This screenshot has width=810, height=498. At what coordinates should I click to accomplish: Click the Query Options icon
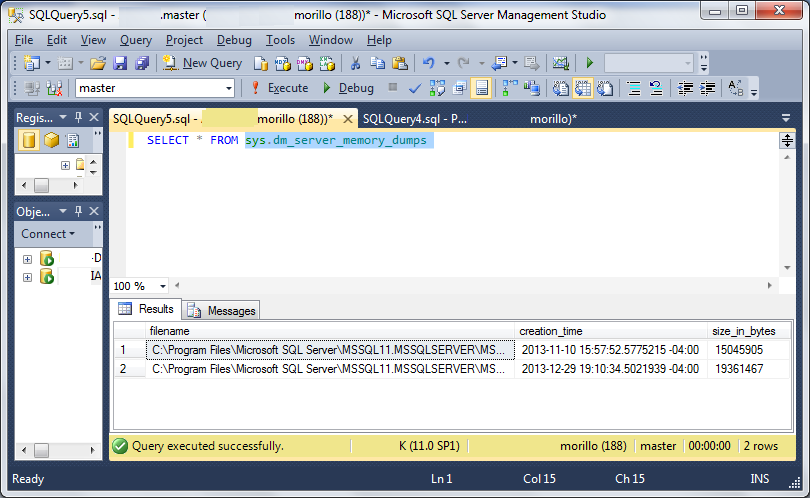[459, 88]
